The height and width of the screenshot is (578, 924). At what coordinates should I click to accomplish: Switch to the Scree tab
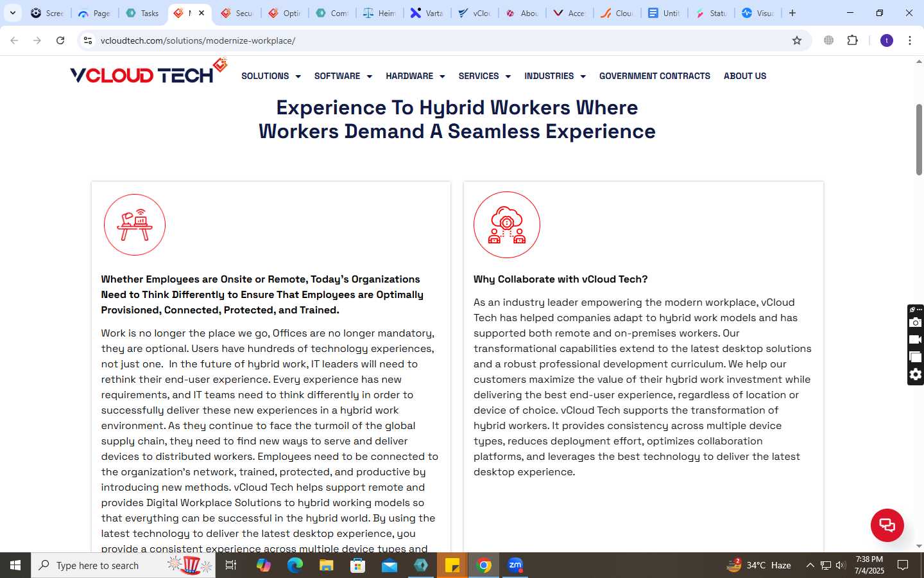(47, 13)
